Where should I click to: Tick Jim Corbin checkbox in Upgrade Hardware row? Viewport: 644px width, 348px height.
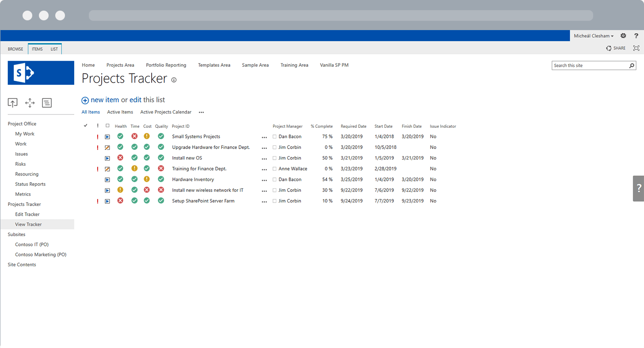274,147
